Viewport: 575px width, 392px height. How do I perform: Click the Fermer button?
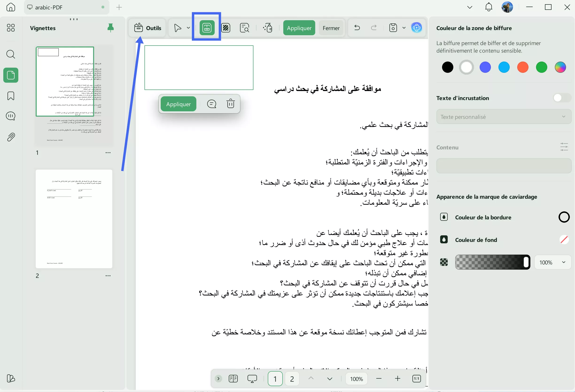[x=331, y=28]
